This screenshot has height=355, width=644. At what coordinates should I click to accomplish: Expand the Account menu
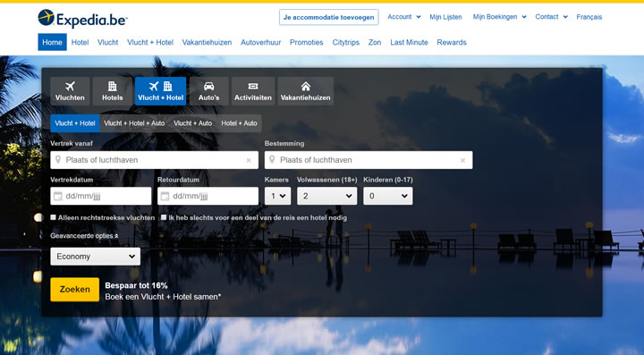tap(403, 17)
